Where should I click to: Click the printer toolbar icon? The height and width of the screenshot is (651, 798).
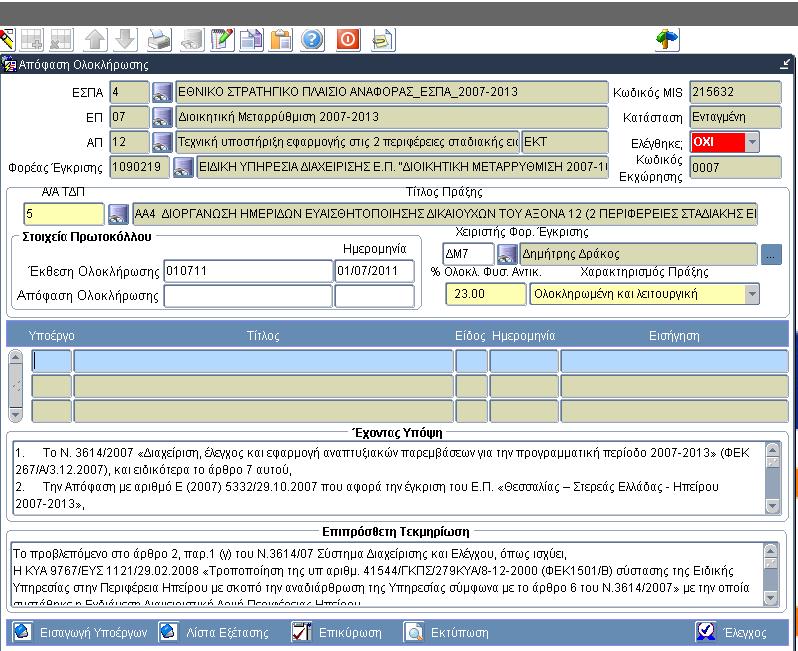pyautogui.click(x=159, y=40)
